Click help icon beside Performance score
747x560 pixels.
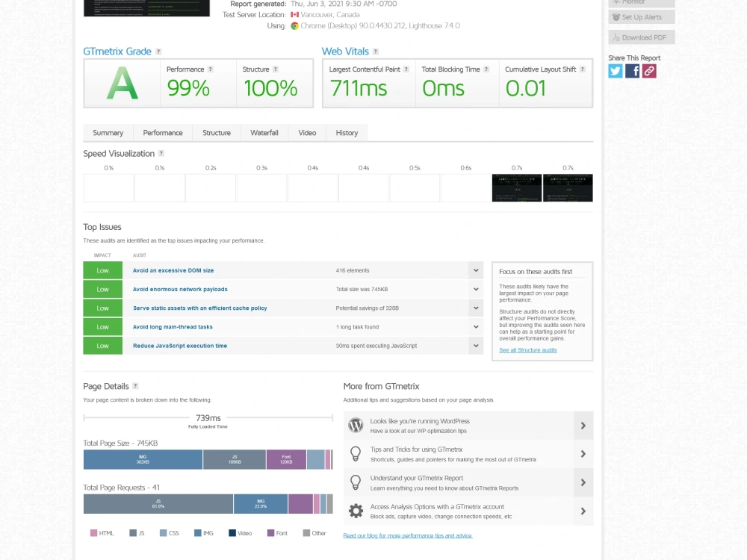pos(210,69)
